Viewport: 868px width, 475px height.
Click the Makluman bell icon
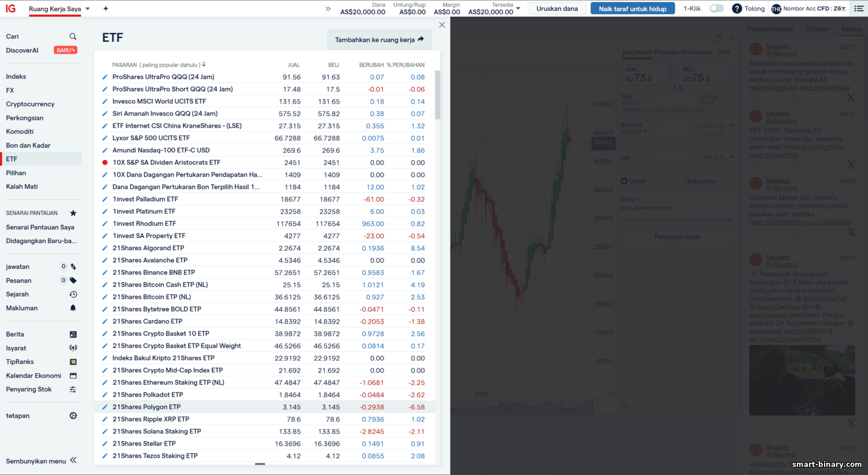(x=73, y=308)
